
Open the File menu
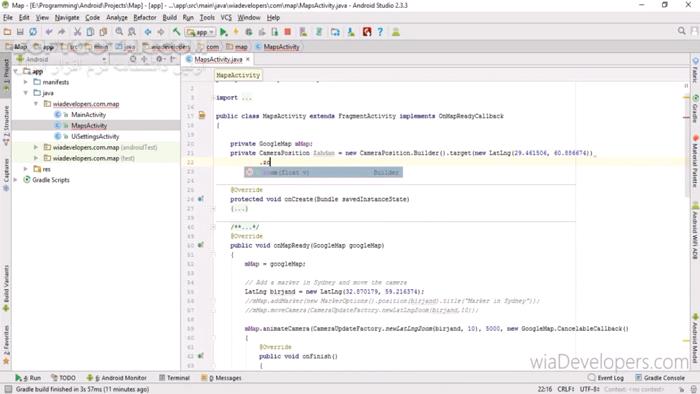tap(8, 17)
